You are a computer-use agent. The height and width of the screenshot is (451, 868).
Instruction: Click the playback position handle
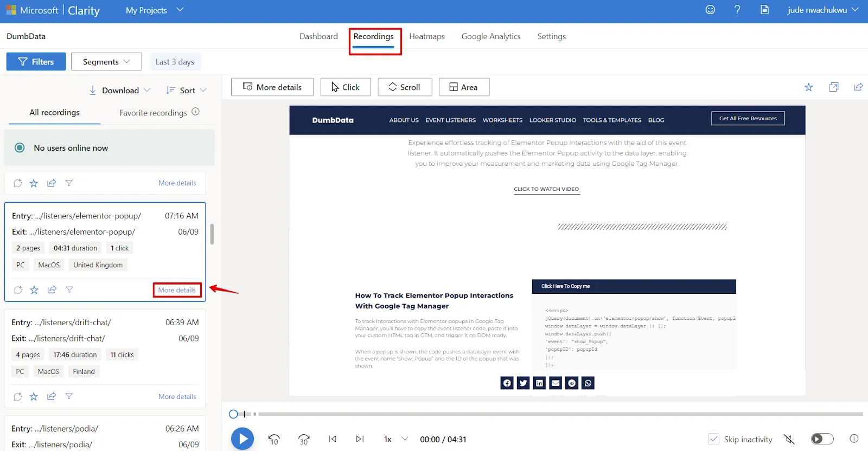(x=233, y=414)
